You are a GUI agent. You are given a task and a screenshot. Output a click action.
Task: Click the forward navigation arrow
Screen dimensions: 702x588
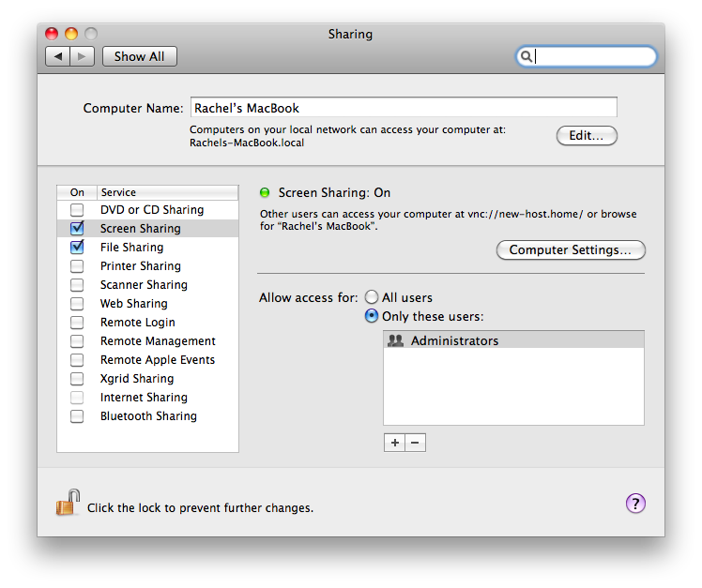tap(82, 56)
